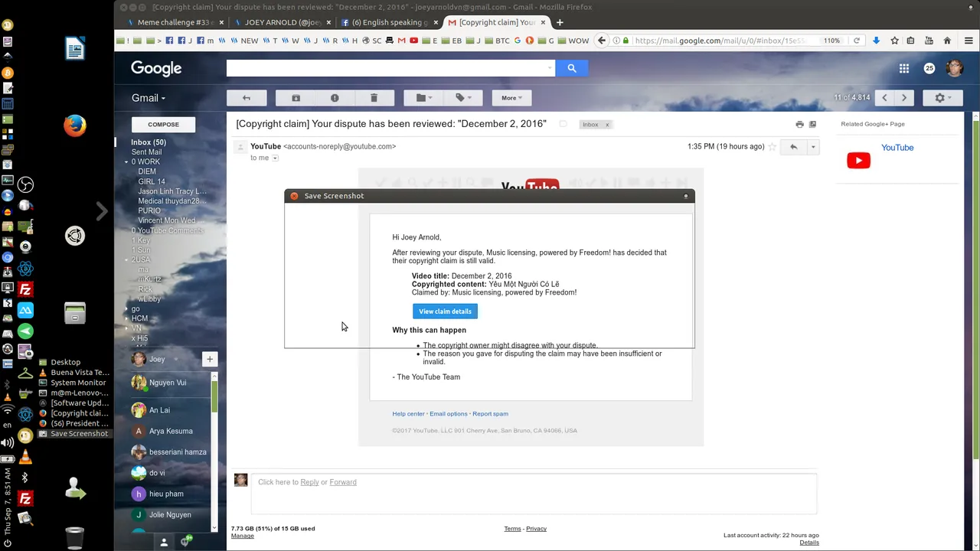Open the Firefox hamburger menu

coord(968,41)
